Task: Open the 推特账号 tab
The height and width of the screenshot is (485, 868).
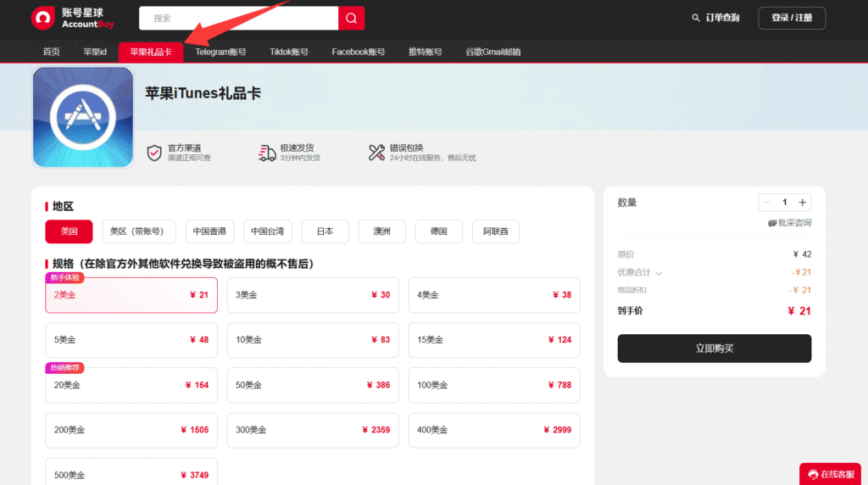Action: (426, 52)
